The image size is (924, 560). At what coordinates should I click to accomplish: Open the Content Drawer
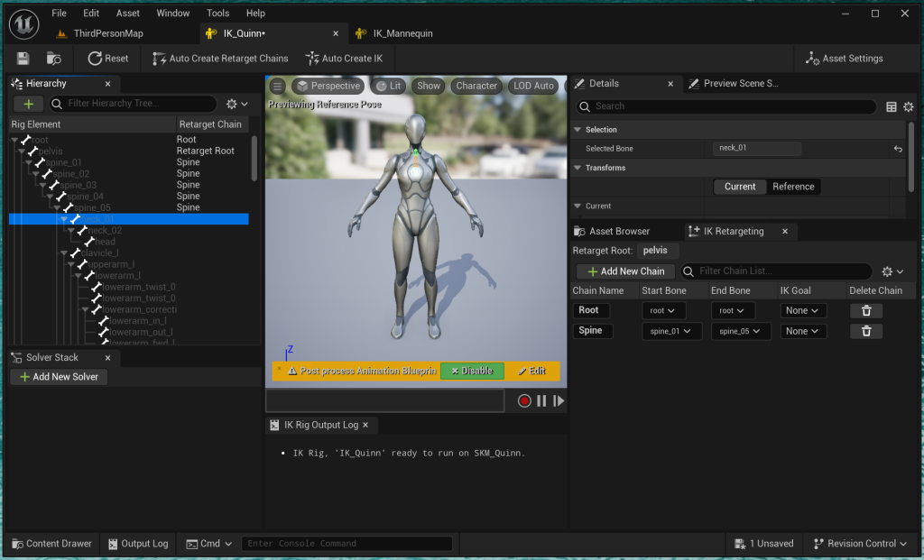pyautogui.click(x=51, y=544)
